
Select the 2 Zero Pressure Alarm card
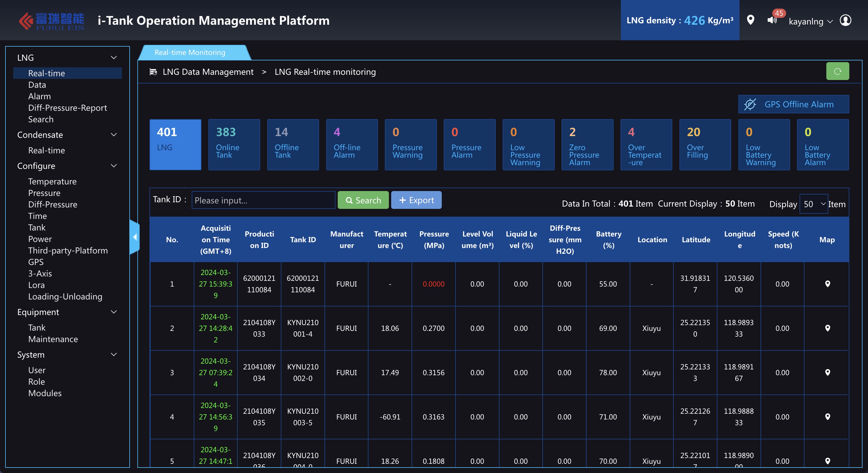point(587,144)
